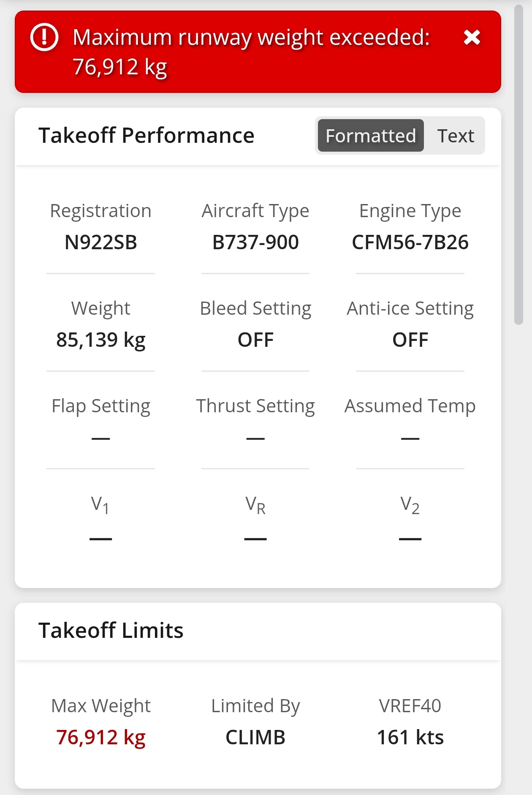Dismiss the maximum runway weight alert
Screen dimensions: 532x795
point(472,38)
